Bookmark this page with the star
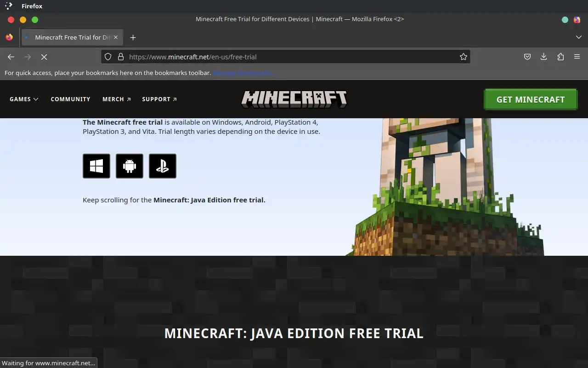The height and width of the screenshot is (368, 588). [464, 57]
